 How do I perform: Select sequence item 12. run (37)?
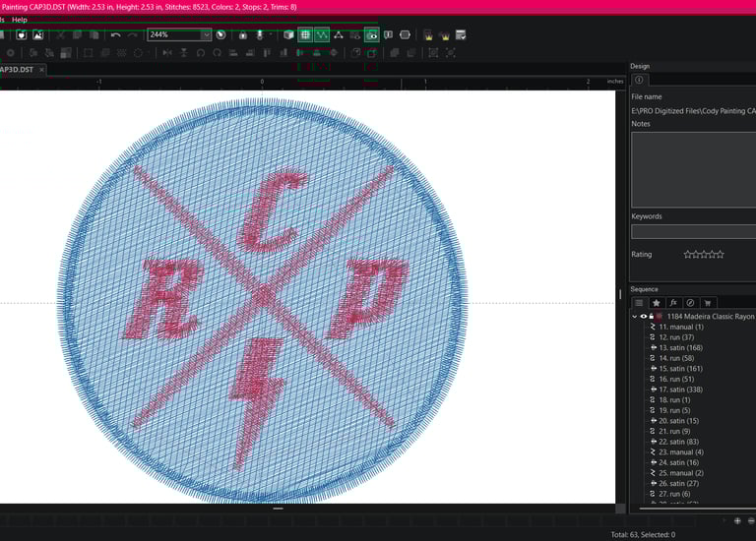pos(676,337)
